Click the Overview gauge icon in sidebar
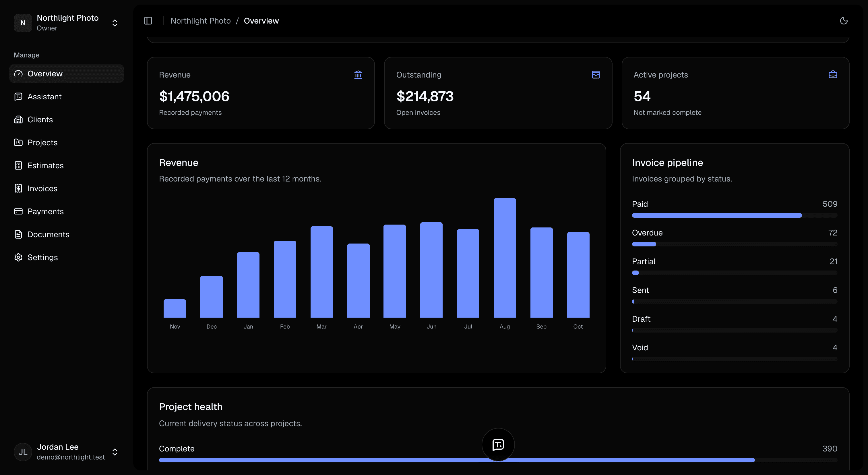 [x=19, y=74]
